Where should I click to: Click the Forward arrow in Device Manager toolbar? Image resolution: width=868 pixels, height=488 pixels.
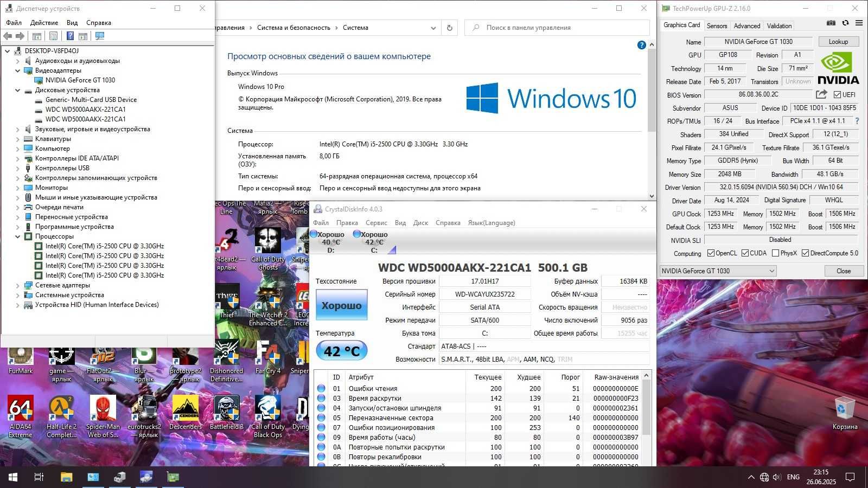pos(20,36)
